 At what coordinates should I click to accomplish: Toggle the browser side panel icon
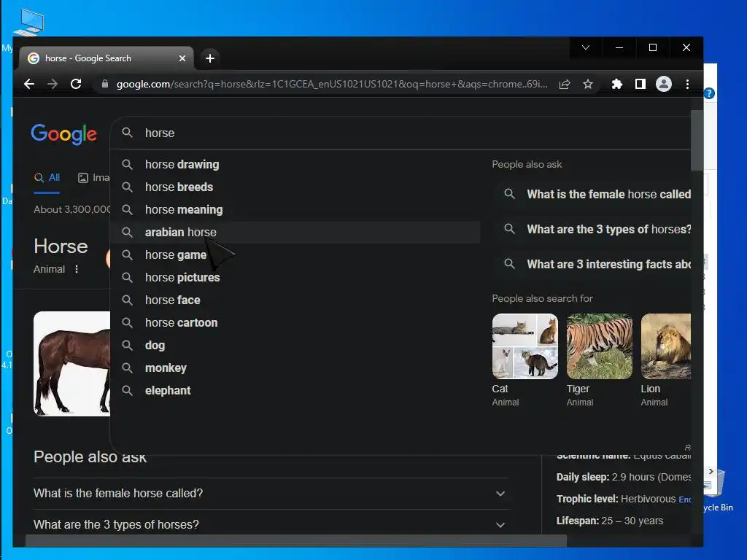pos(640,85)
